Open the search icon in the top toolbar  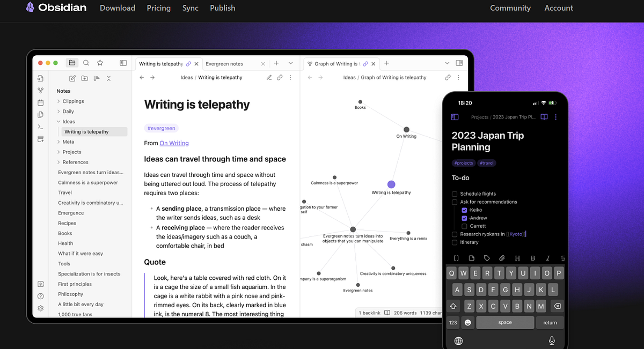point(86,63)
